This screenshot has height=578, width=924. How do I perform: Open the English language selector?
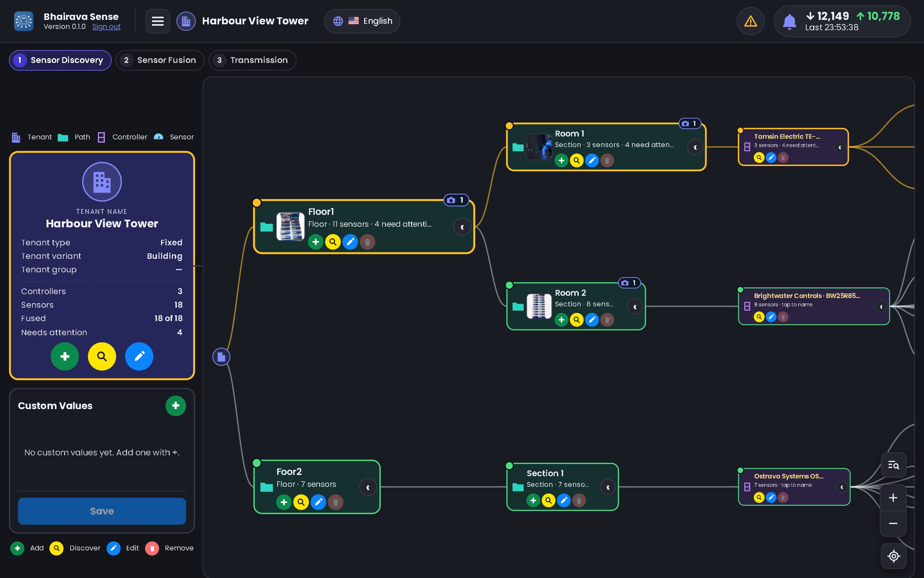[x=362, y=21]
